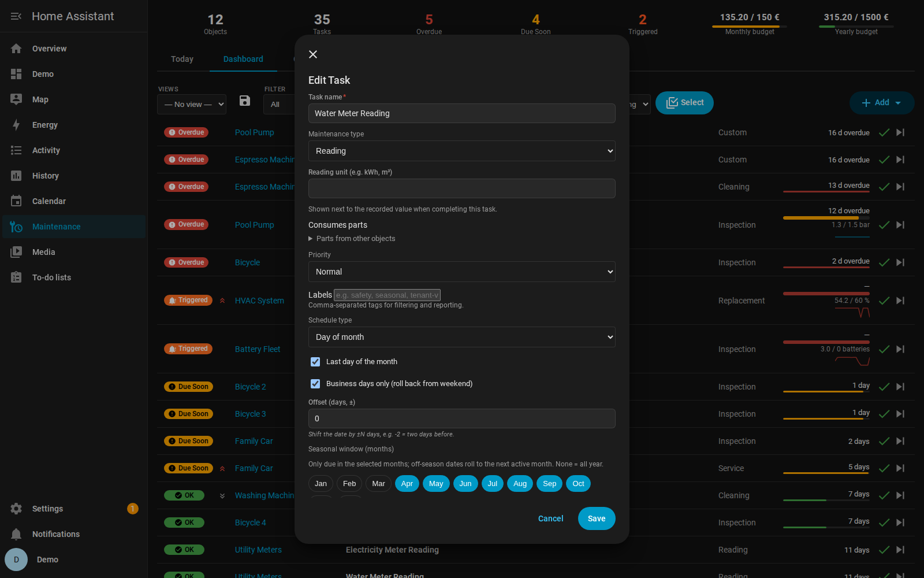924x578 pixels.
Task: Open the Battery Fleet link
Action: pos(258,349)
